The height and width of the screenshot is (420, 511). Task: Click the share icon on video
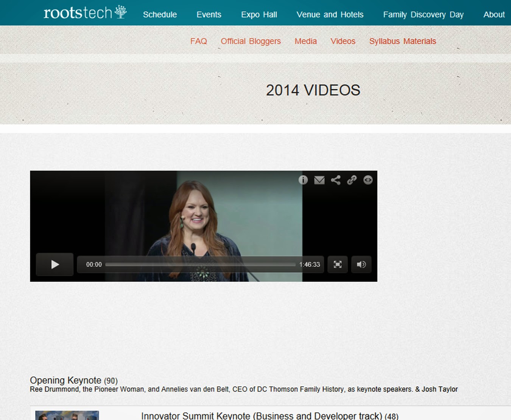[336, 180]
